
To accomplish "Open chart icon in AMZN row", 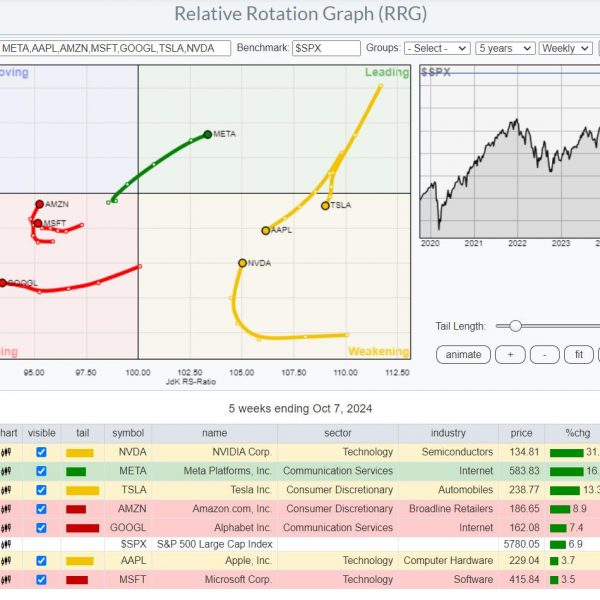I will (6, 509).
